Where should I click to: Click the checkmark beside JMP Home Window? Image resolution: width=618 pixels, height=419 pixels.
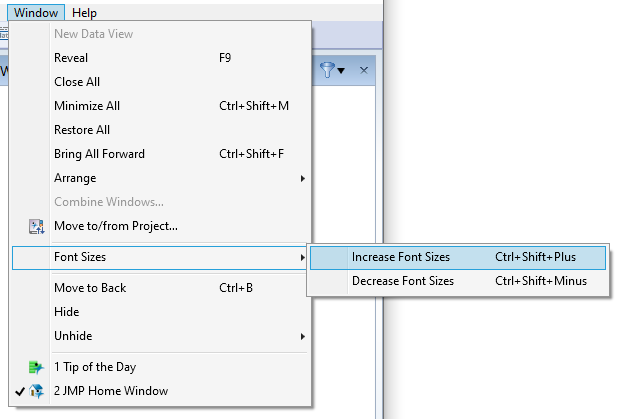[x=21, y=391]
